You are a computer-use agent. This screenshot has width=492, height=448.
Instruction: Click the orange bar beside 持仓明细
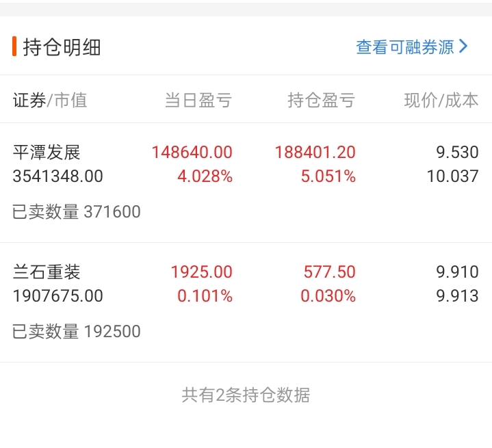[14, 47]
